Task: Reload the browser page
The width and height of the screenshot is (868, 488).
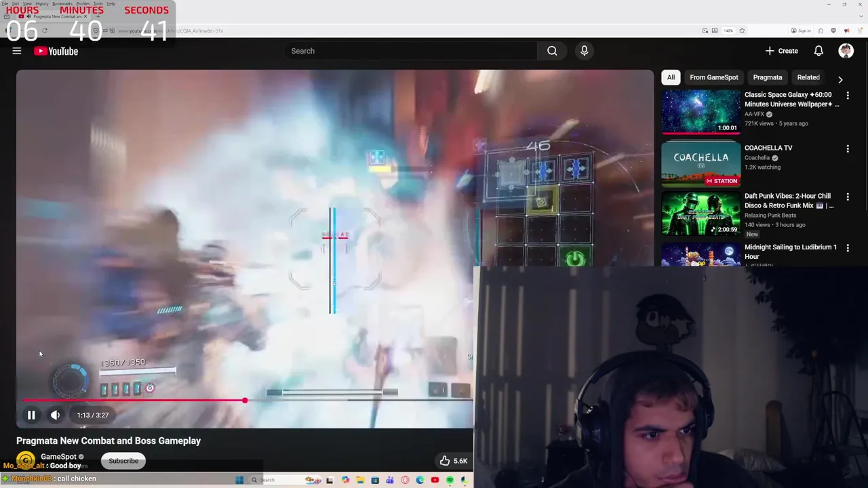Action: (45, 30)
